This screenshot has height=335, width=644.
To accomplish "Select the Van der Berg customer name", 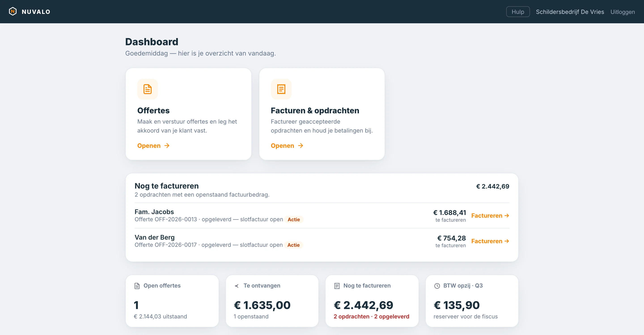I will (x=155, y=237).
